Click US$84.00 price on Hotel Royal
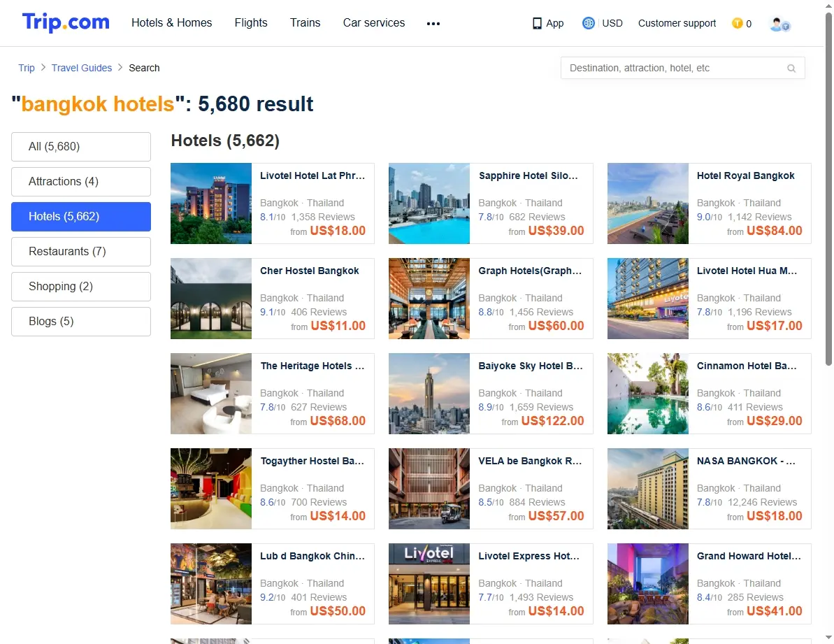The image size is (834, 644). pyautogui.click(x=775, y=231)
